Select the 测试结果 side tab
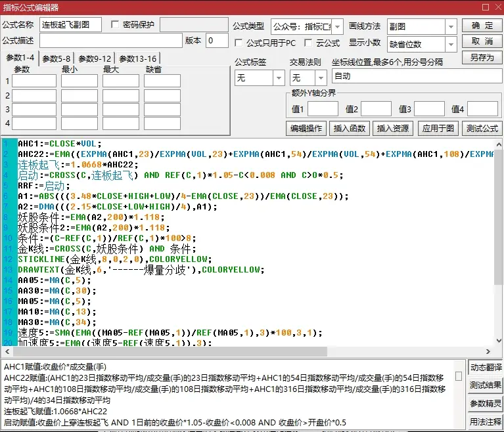 [x=486, y=385]
